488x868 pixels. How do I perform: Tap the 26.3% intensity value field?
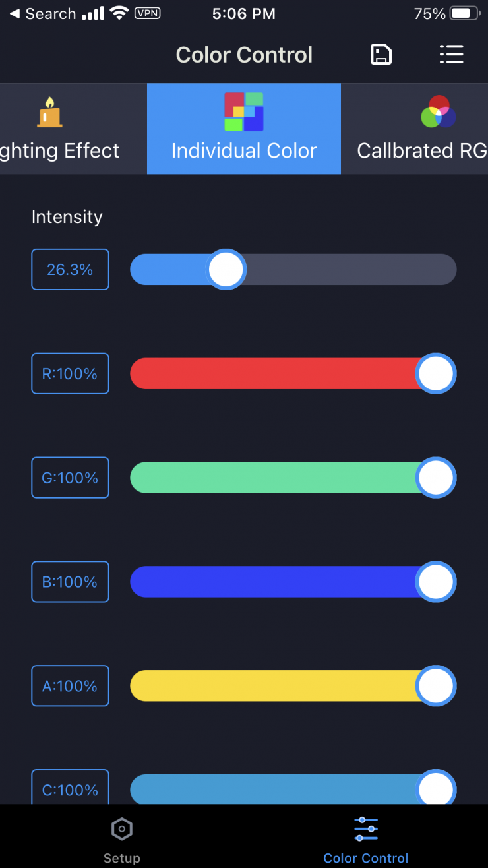pos(70,270)
